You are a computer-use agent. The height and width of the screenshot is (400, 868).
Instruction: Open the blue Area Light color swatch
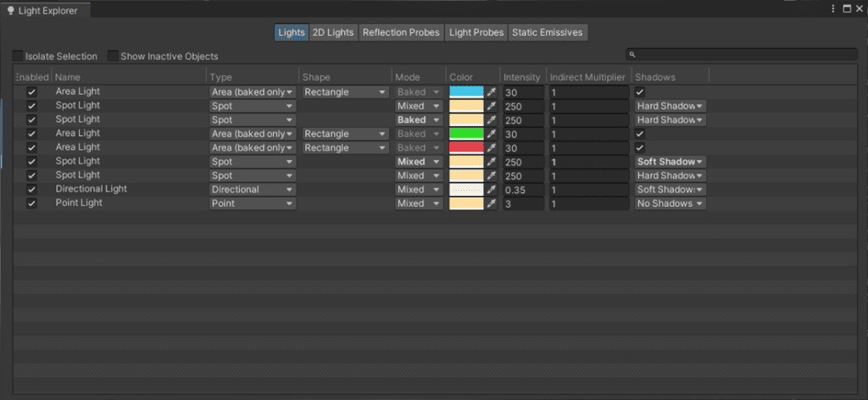(467, 92)
